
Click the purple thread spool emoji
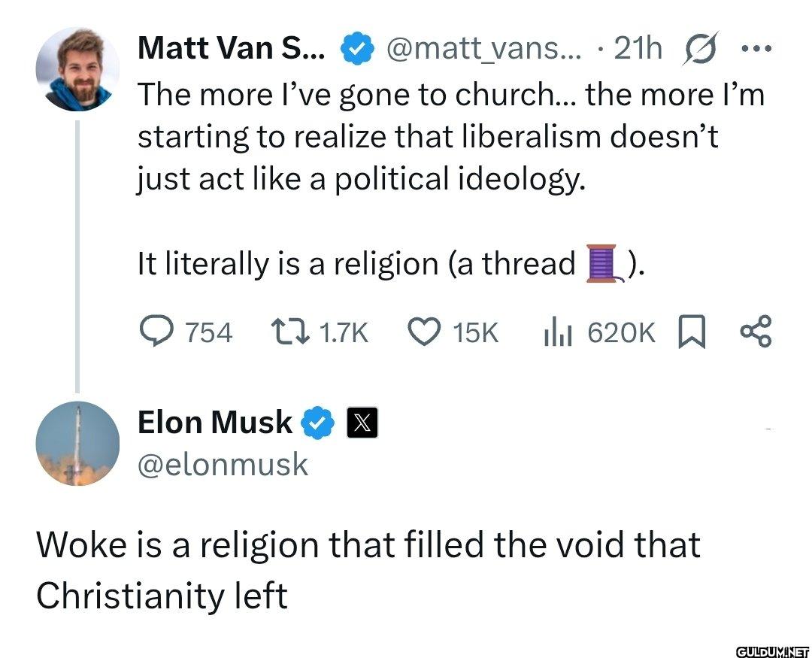tap(604, 263)
